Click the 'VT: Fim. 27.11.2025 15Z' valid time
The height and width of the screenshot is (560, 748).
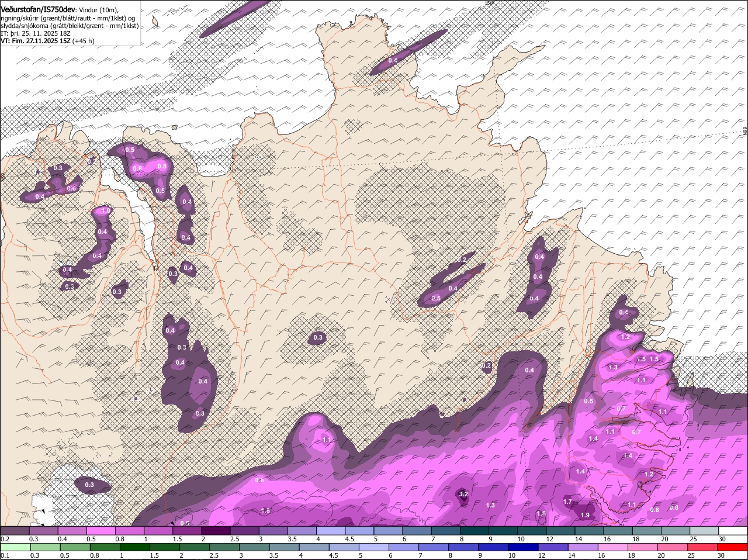click(36, 41)
